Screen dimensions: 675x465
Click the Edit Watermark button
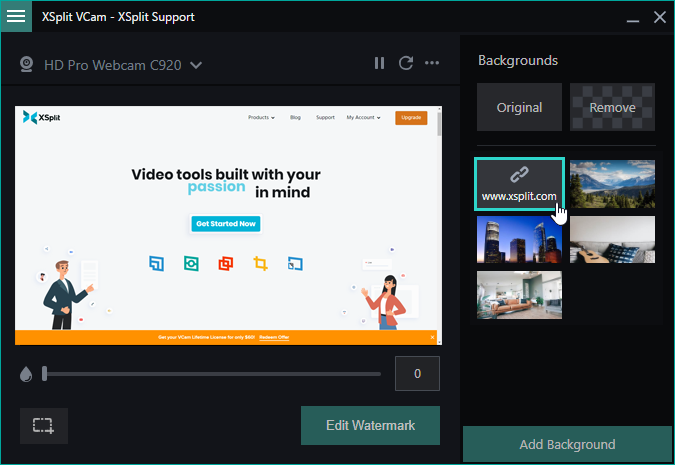(370, 425)
